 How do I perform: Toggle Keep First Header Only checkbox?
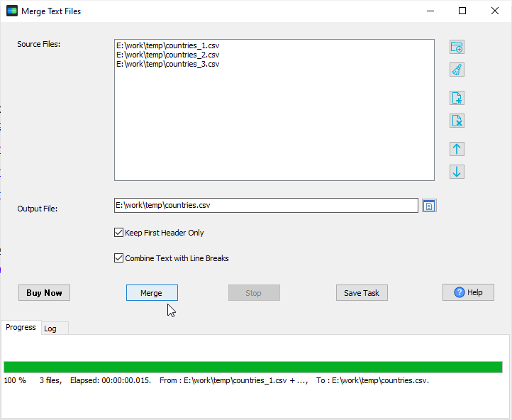coord(118,233)
